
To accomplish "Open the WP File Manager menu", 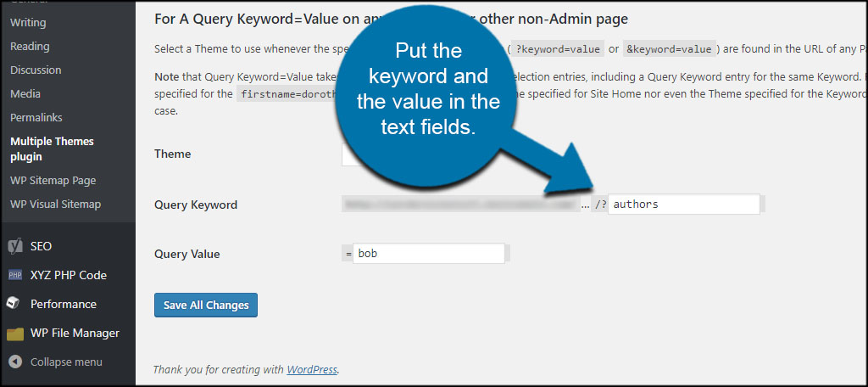I will pos(75,334).
